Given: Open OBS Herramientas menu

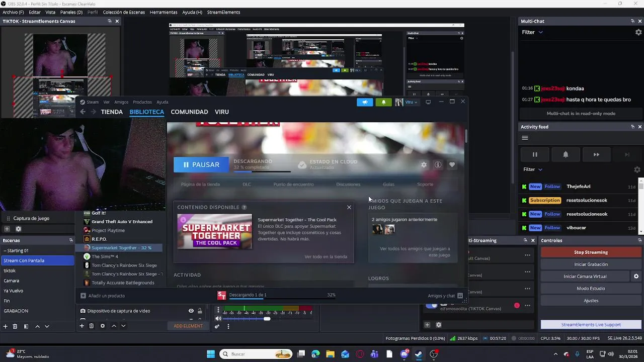Looking at the screenshot, I should [164, 12].
